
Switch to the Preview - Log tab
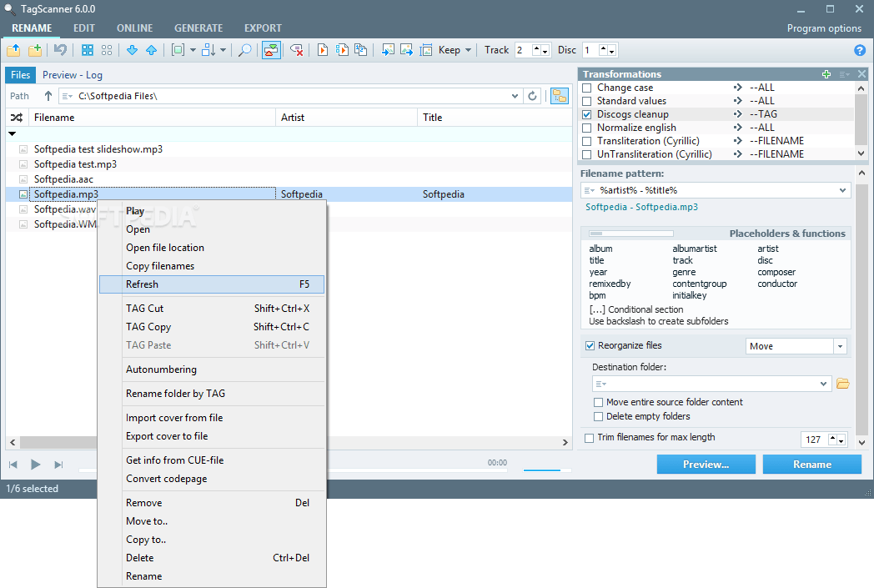click(72, 74)
